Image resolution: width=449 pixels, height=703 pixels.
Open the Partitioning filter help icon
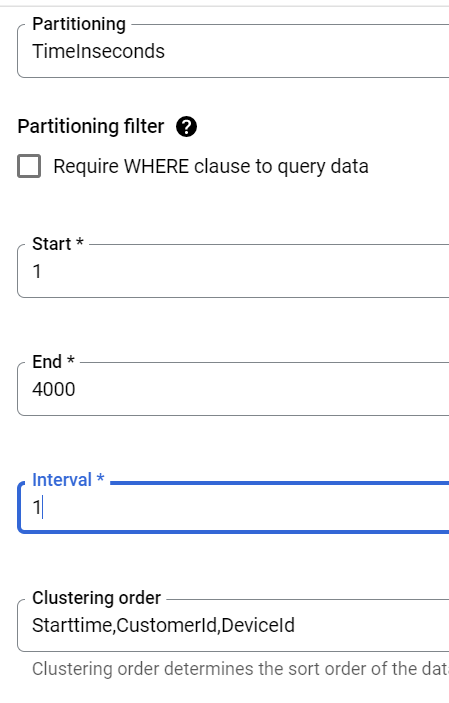click(x=186, y=126)
